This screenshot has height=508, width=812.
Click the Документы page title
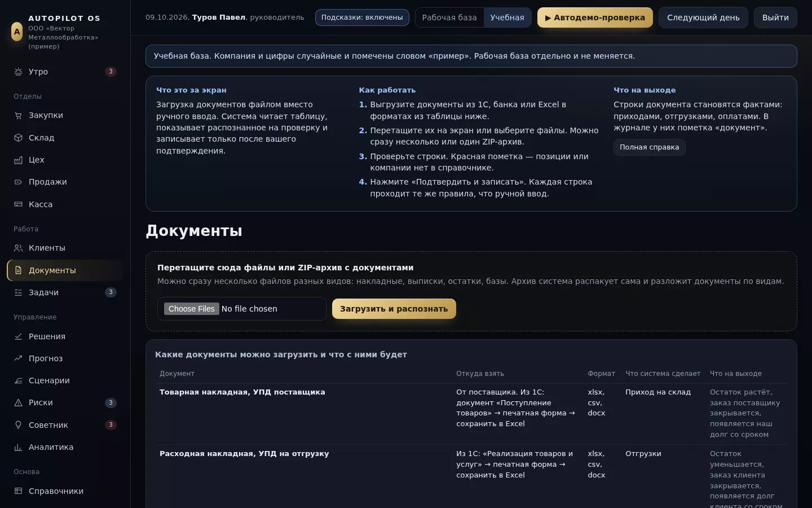point(194,231)
